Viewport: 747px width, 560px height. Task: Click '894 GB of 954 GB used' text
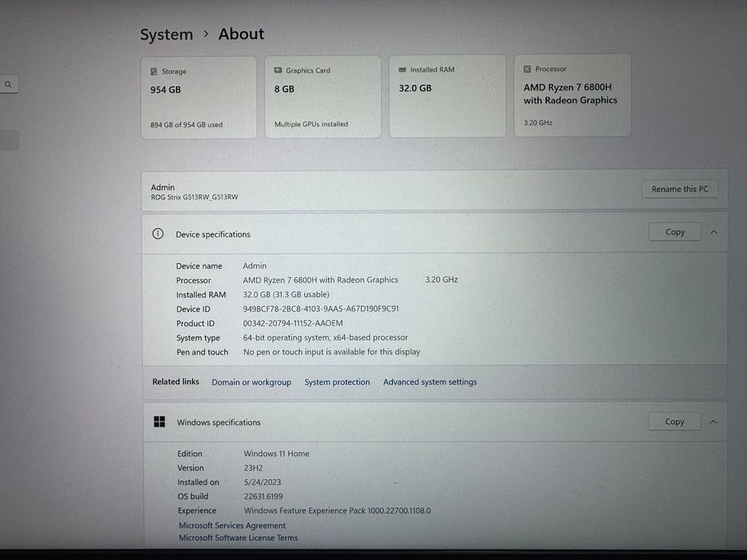(x=187, y=125)
